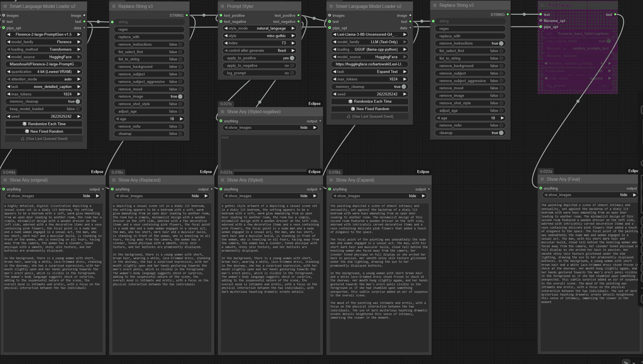Click the regex field in left Replace String node
Viewport: 643px width, 364px height.
tap(149, 29)
